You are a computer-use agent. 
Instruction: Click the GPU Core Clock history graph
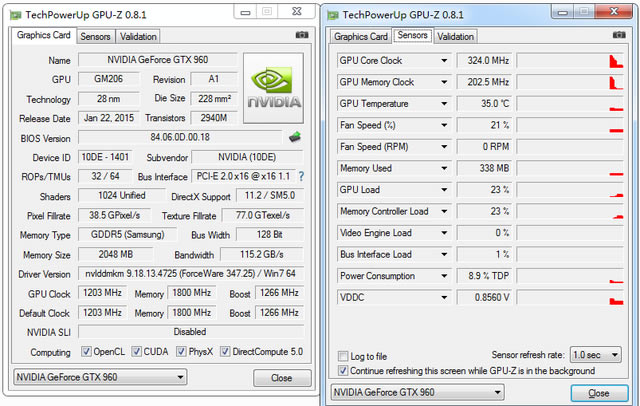(570, 61)
